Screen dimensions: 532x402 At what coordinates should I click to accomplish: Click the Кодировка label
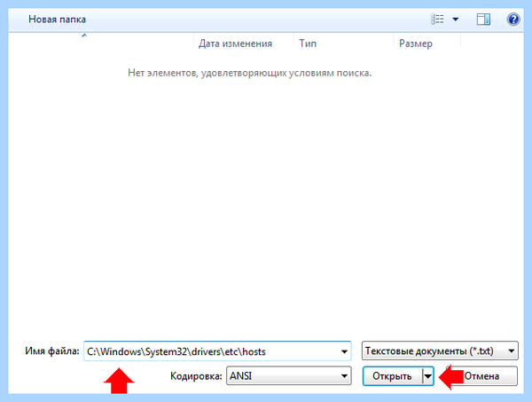196,376
